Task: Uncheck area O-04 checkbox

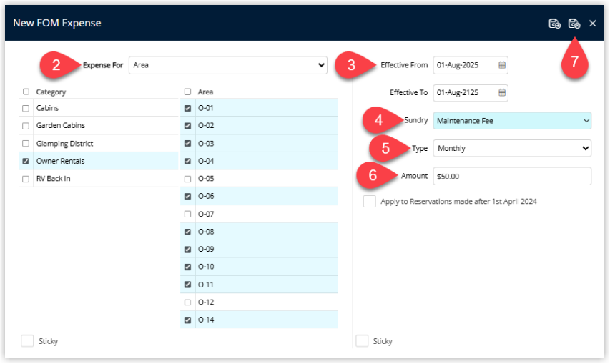Action: [187, 161]
